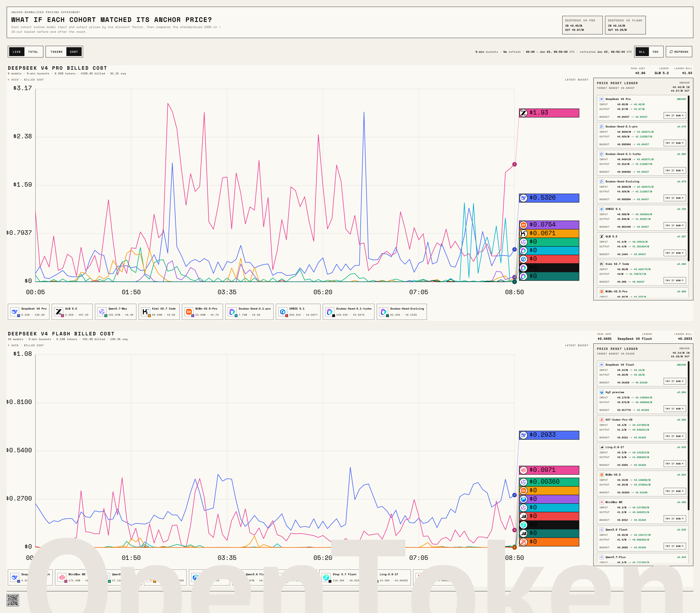Click the Kimi icon on the $0.0671 label
Screen dimensions: 700x613
(x=523, y=233)
